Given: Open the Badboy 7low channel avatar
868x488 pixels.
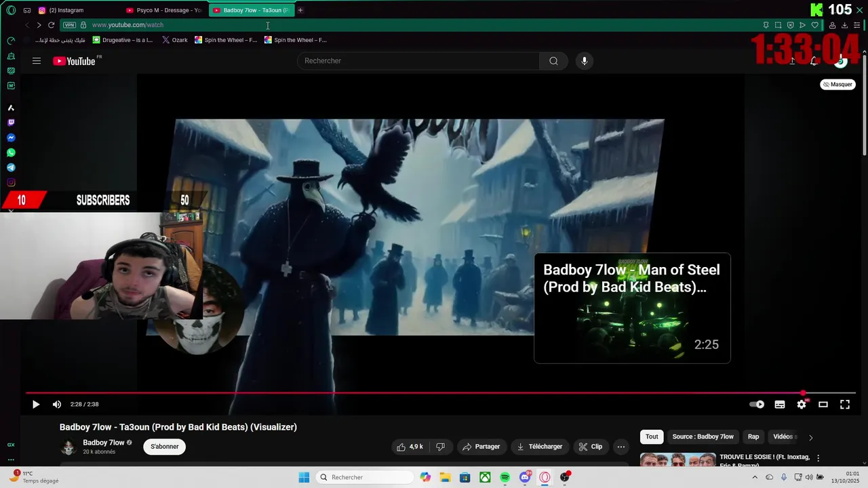Looking at the screenshot, I should click(68, 447).
